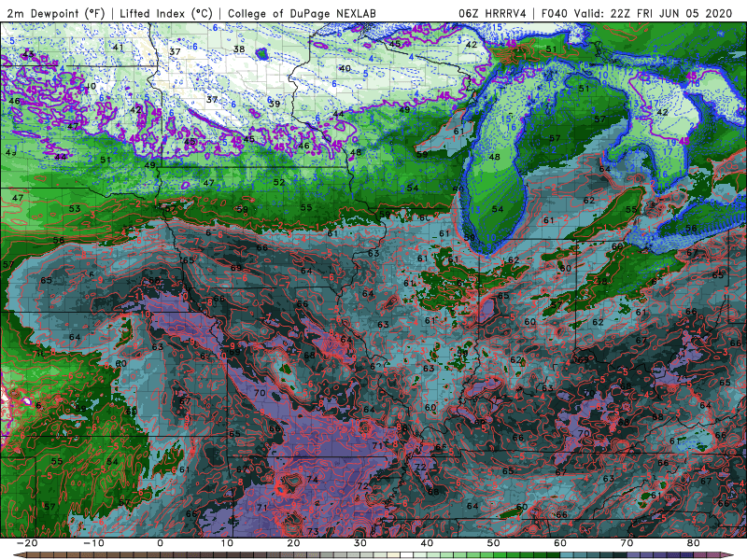Click the "30" label on the color scale
This screenshot has width=747, height=560.
click(x=360, y=543)
